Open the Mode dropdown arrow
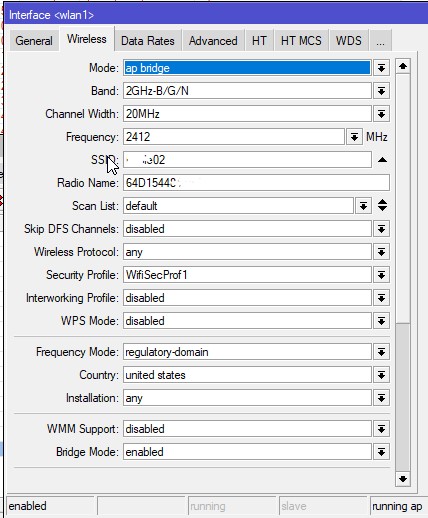 (381, 68)
